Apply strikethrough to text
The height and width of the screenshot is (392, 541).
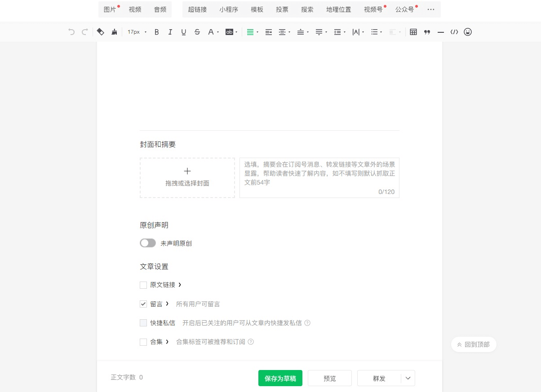point(197,32)
